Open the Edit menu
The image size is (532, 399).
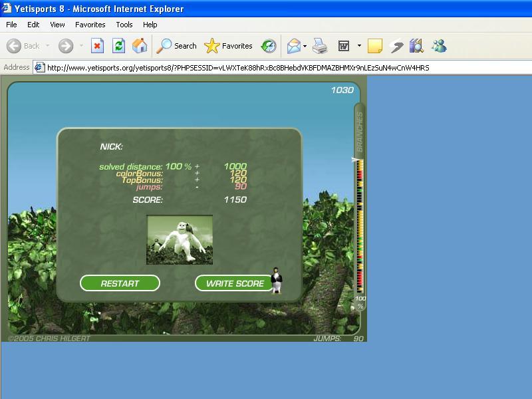33,25
